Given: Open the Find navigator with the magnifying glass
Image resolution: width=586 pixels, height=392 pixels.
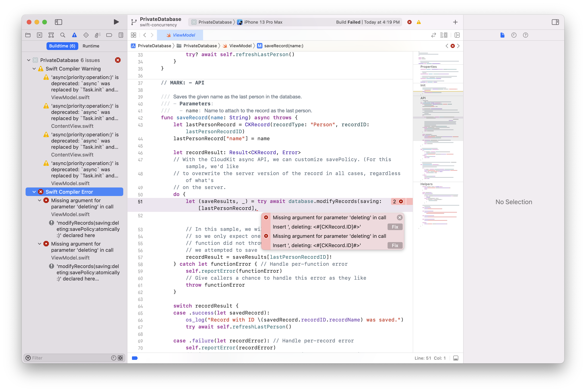Looking at the screenshot, I should tap(63, 35).
